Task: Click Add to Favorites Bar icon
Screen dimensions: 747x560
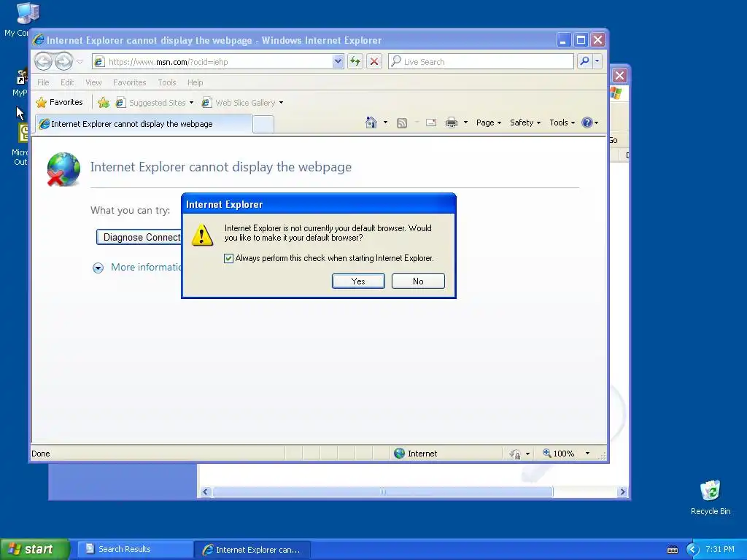Action: point(104,102)
